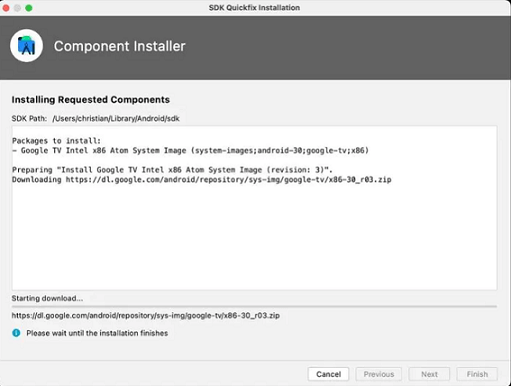Click the disabled Previous button
This screenshot has height=386, width=511.
(x=379, y=374)
